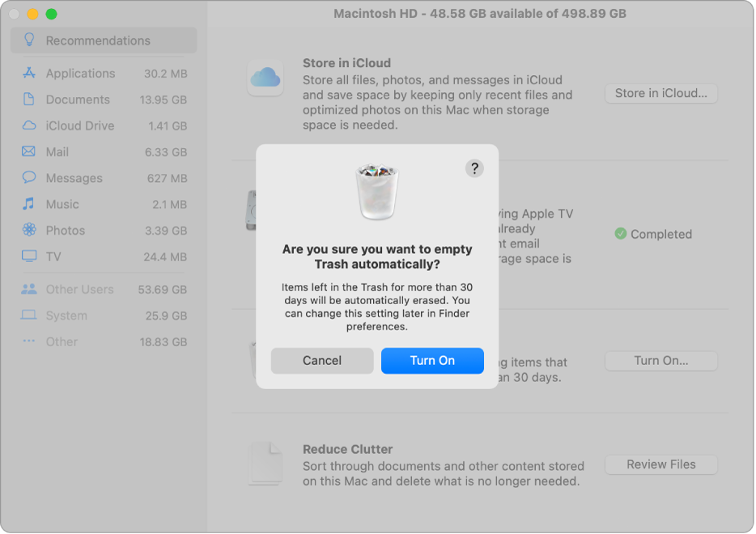Click the 6.33 GB Mail size
Image resolution: width=756 pixels, height=534 pixels.
click(x=166, y=152)
